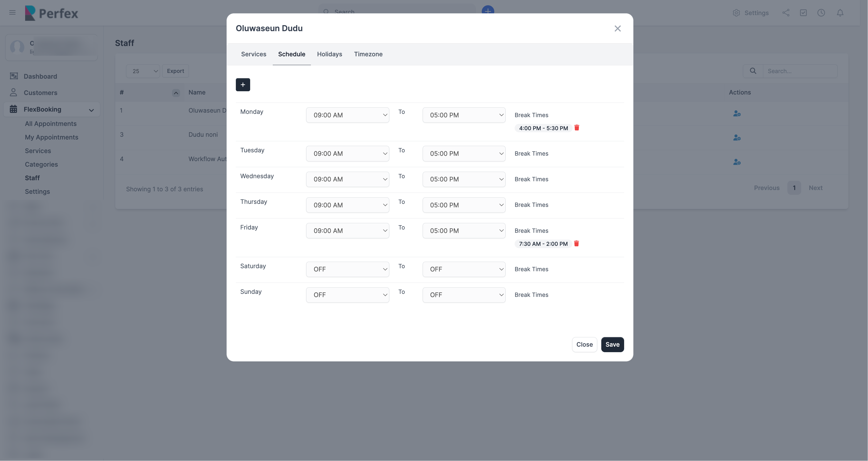
Task: Click the notifications bell icon
Action: [x=840, y=13]
